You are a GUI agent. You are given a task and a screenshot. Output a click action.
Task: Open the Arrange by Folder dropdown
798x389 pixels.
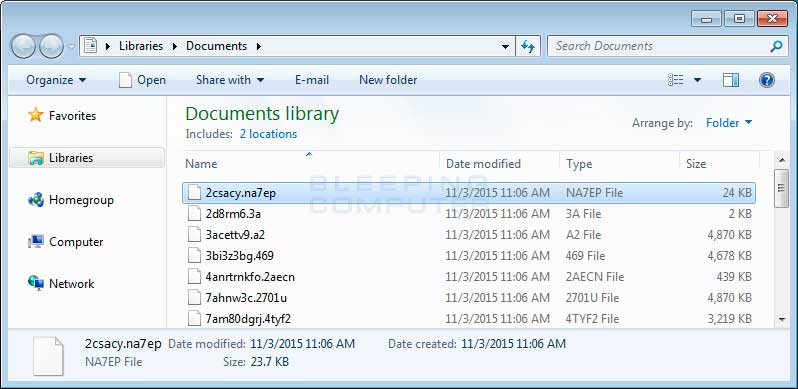(x=729, y=123)
